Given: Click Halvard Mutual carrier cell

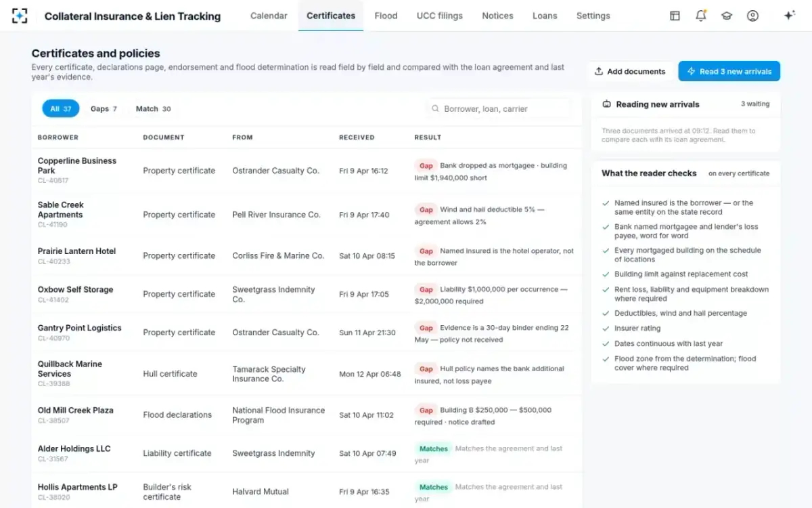Looking at the screenshot, I should [x=261, y=492].
